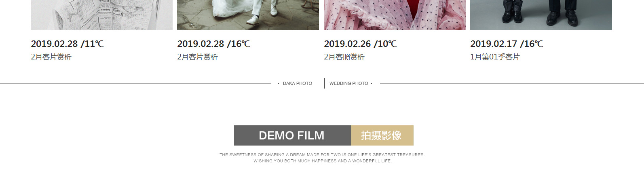Open the 2月客照赏析 post title
Screen dimensions: 644x169
(x=344, y=57)
